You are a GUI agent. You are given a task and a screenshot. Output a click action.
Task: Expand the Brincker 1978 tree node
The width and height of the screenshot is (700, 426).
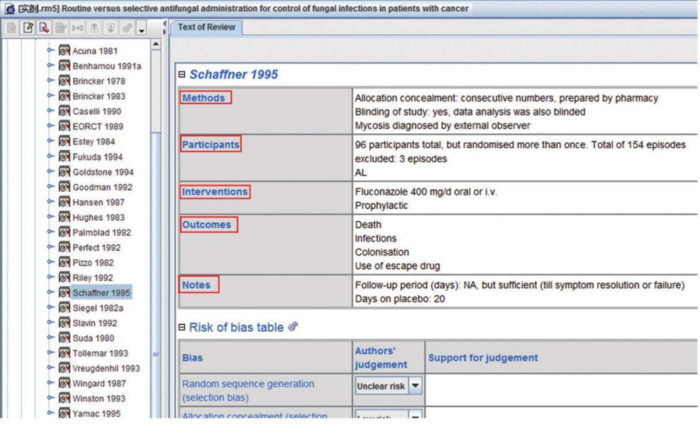click(x=51, y=81)
